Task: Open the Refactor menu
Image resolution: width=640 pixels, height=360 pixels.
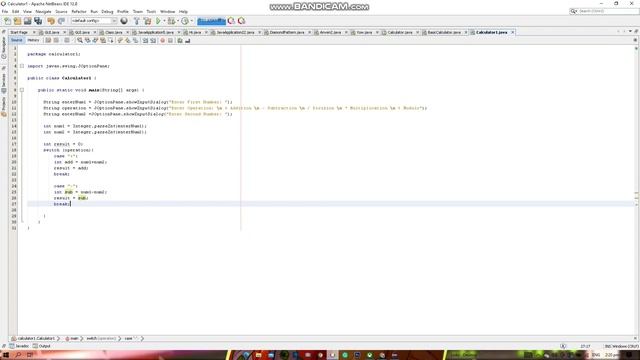Action: tap(79, 11)
